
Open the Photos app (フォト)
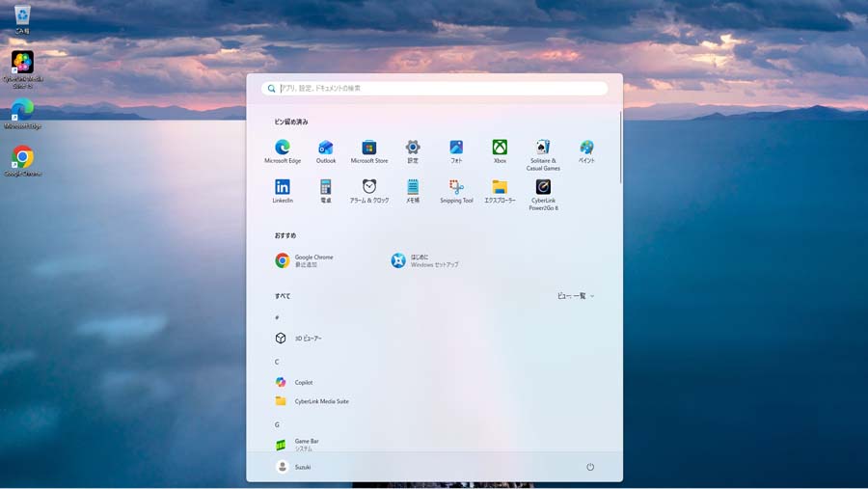(x=456, y=151)
